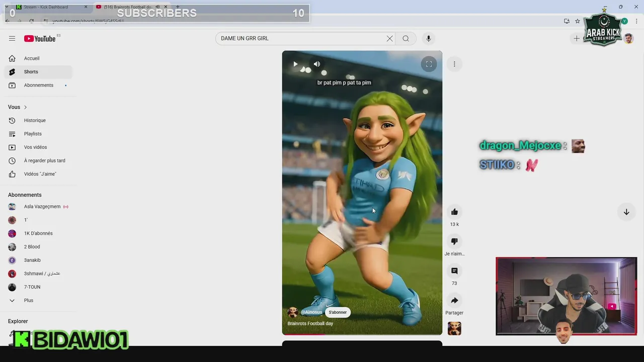Open the 1K D'abonnés channel
644x362 pixels.
[x=38, y=233]
